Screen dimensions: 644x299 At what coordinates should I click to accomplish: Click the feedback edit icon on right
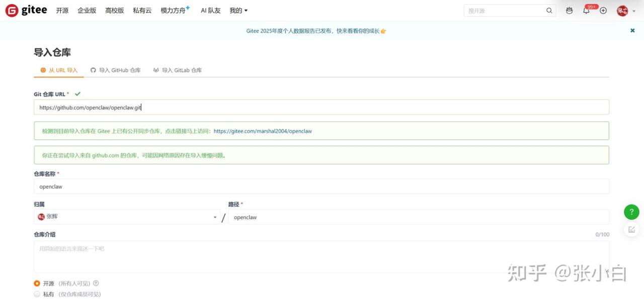click(x=631, y=230)
